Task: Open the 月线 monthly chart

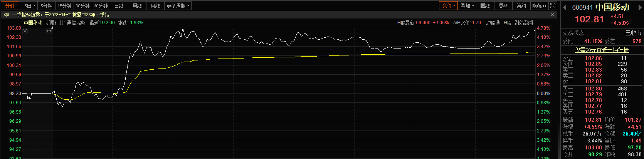Action: (x=155, y=6)
